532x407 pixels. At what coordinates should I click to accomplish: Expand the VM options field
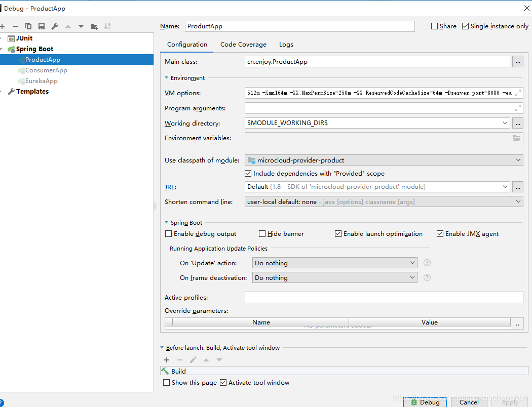click(518, 93)
